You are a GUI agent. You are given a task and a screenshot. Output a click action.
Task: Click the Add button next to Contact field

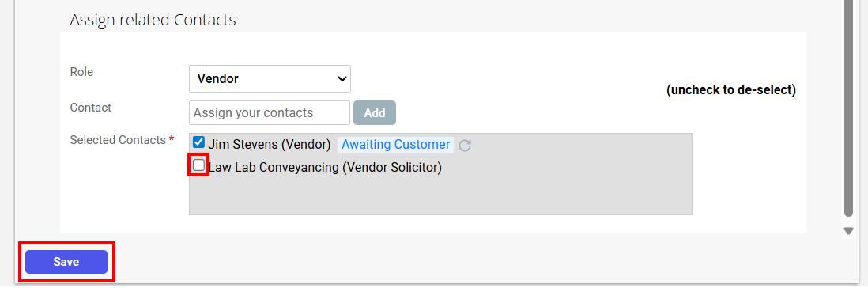point(374,113)
